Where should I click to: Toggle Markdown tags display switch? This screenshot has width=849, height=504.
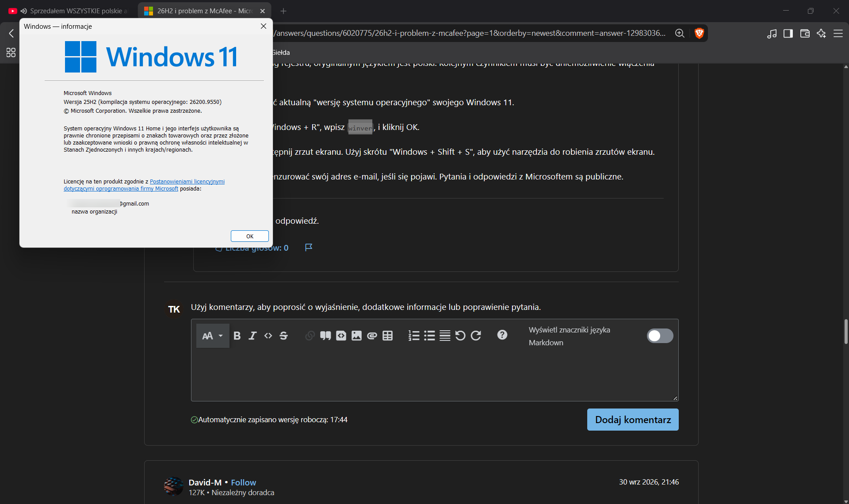(660, 336)
